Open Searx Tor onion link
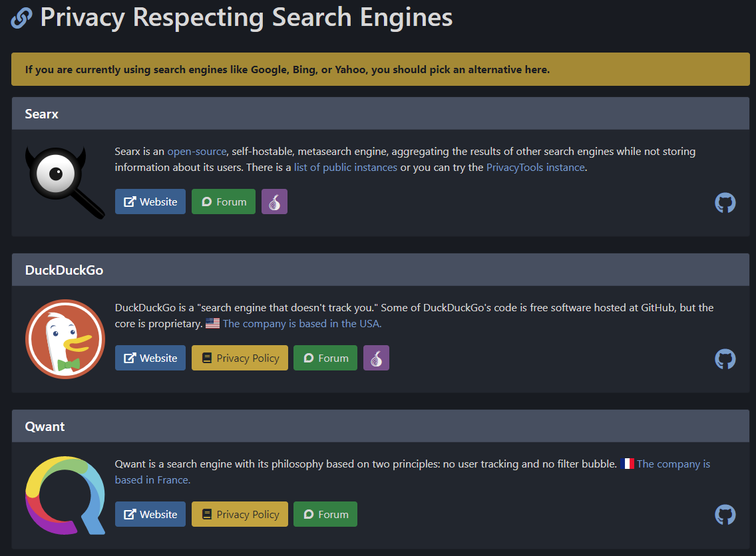The image size is (756, 556). tap(274, 202)
